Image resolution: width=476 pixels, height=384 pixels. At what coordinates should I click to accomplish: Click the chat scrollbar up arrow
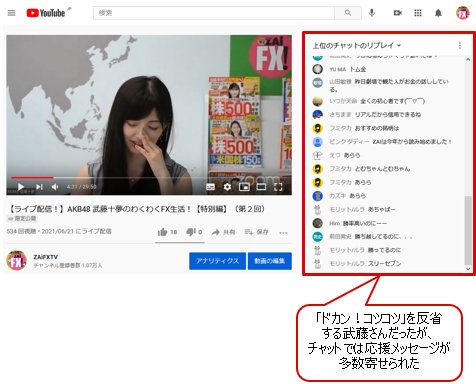pyautogui.click(x=468, y=60)
